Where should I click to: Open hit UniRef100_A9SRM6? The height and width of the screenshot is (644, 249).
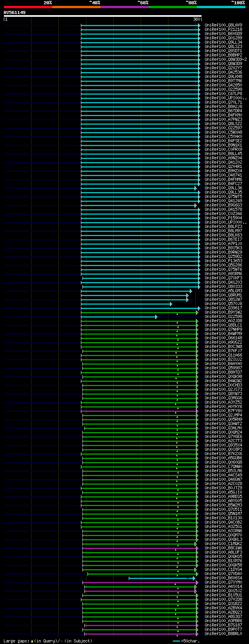click(x=223, y=273)
